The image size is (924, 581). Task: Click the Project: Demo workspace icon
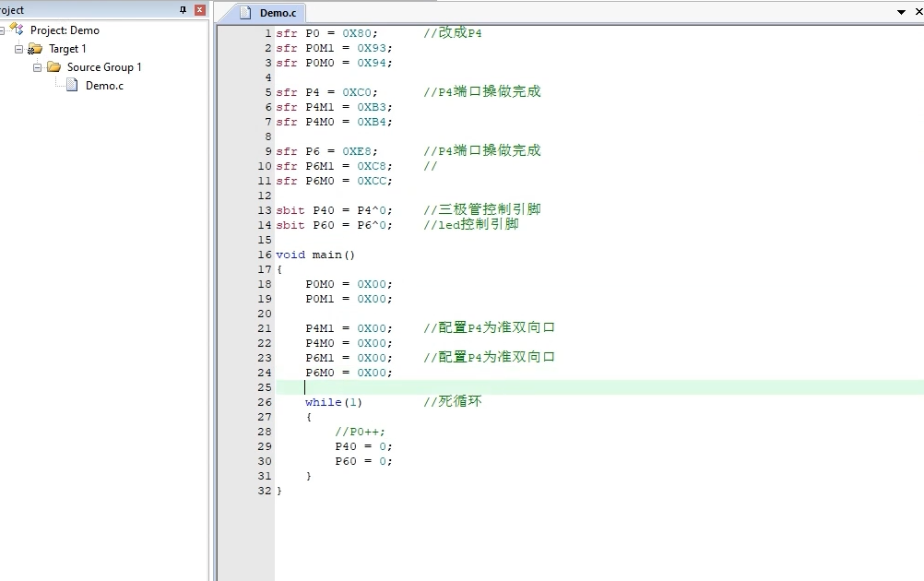[17, 30]
